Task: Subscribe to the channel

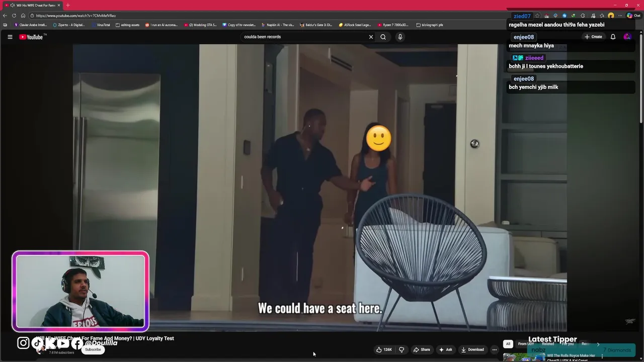Action: pyautogui.click(x=93, y=349)
